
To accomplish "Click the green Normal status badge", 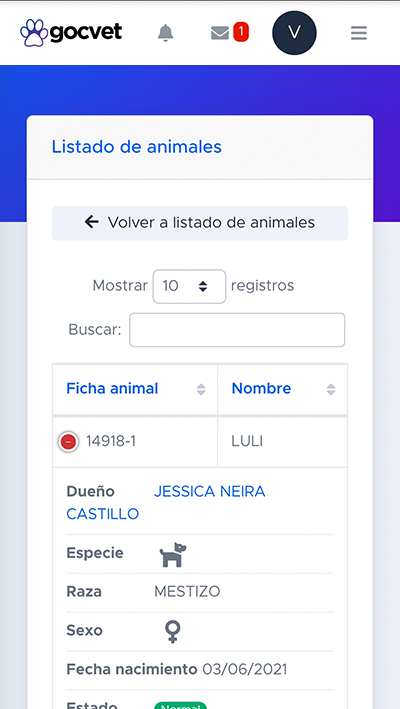I will click(180, 705).
